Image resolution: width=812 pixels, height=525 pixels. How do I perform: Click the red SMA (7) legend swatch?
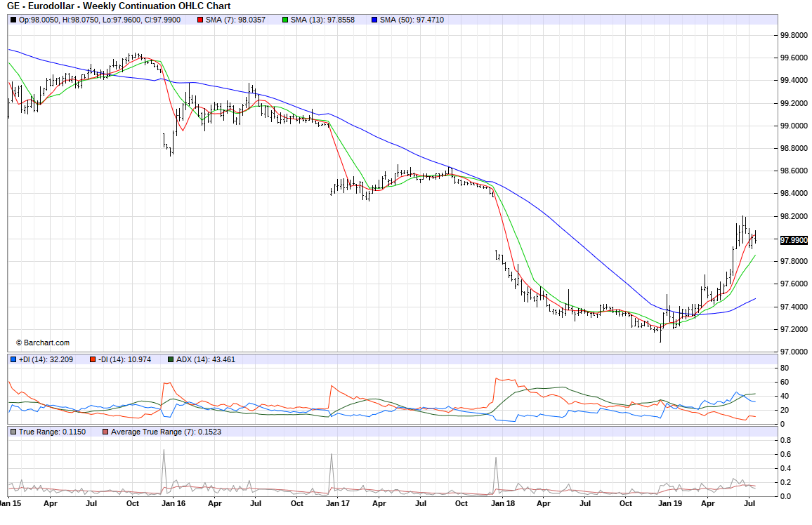click(x=200, y=20)
